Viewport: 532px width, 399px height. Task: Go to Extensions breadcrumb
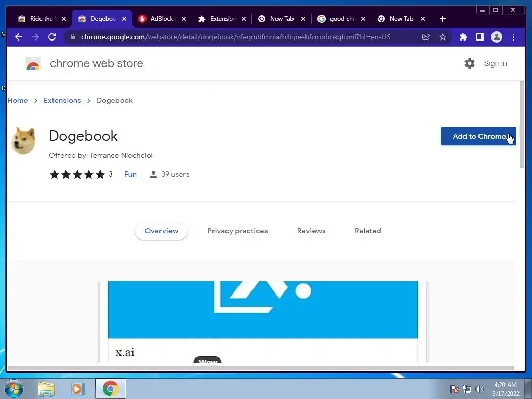point(62,100)
